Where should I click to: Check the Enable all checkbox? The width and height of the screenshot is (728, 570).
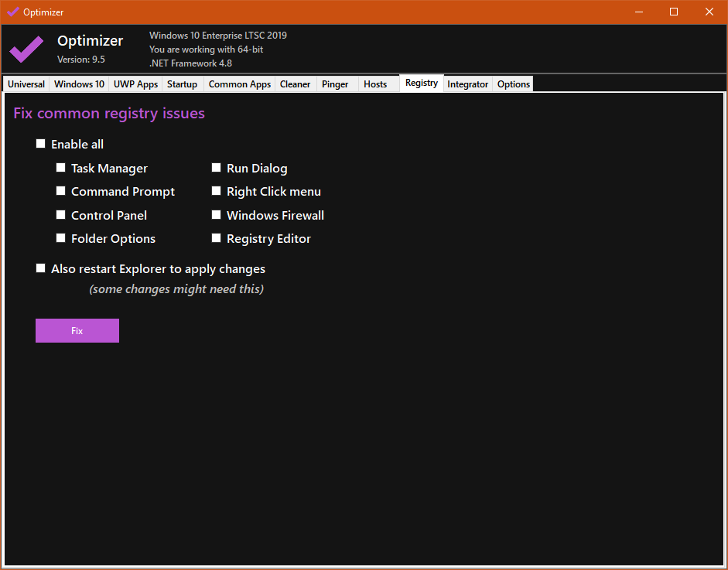click(x=41, y=144)
